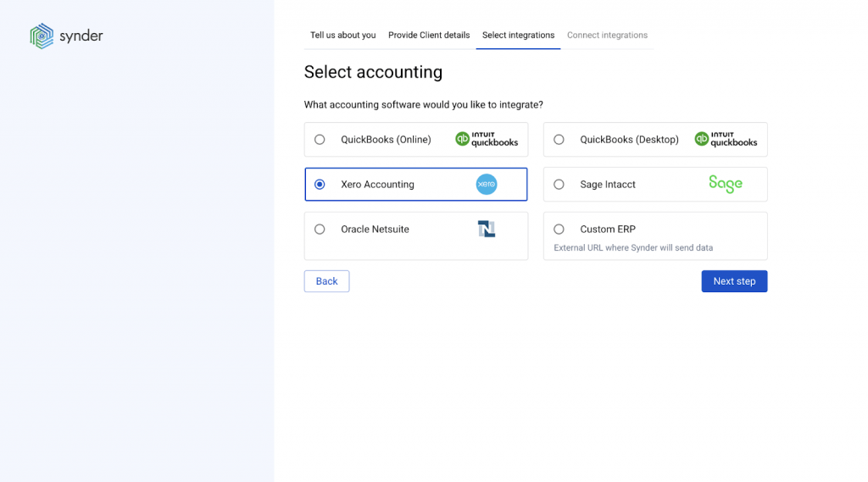This screenshot has width=868, height=482.
Task: Click the Sage logo
Action: [726, 184]
